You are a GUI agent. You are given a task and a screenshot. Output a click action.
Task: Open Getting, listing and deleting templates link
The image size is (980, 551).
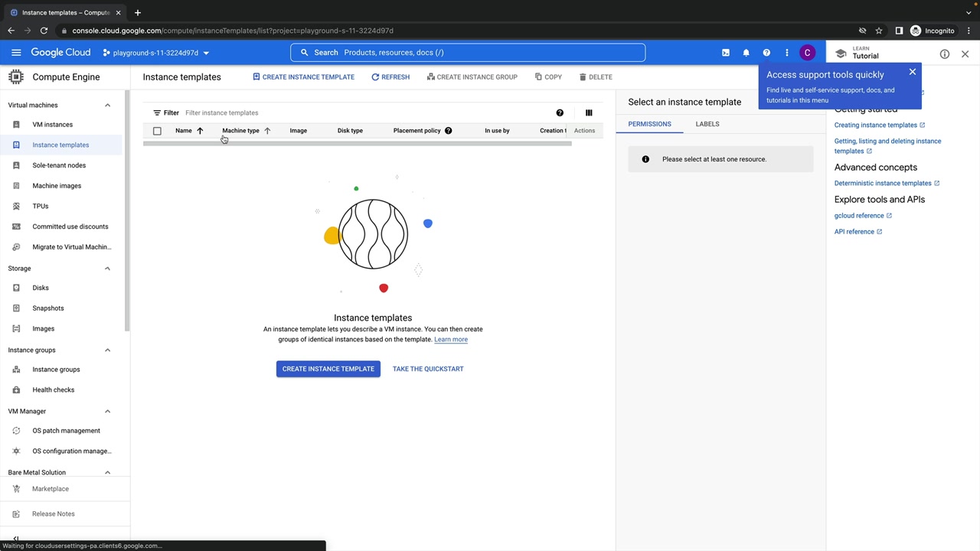tap(887, 146)
